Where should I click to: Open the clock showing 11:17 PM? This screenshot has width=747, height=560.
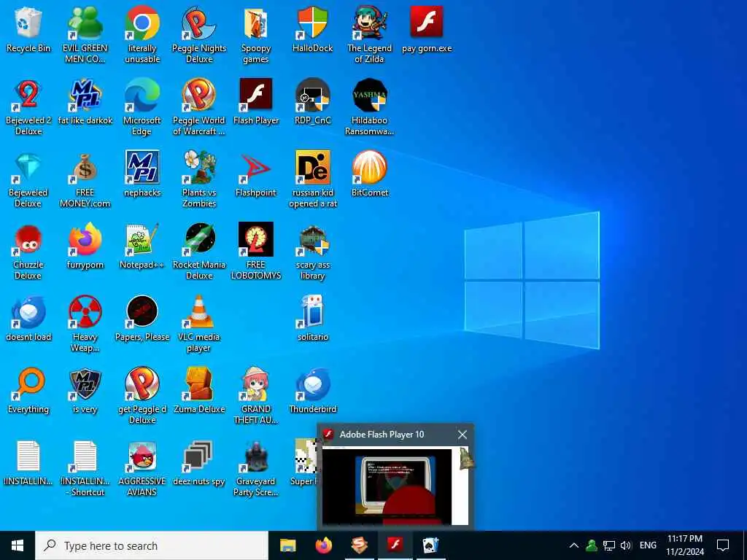[684, 545]
